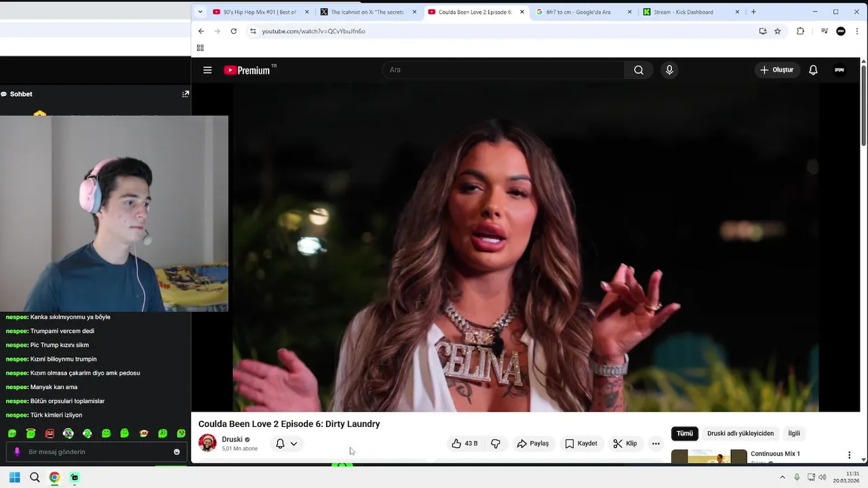Click Paylaş share button
The height and width of the screenshot is (488, 868).
pos(533,443)
